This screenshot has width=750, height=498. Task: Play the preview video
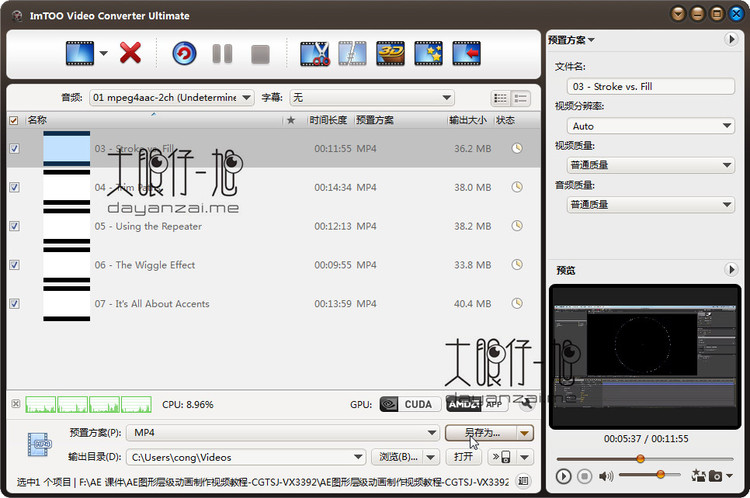pyautogui.click(x=563, y=476)
